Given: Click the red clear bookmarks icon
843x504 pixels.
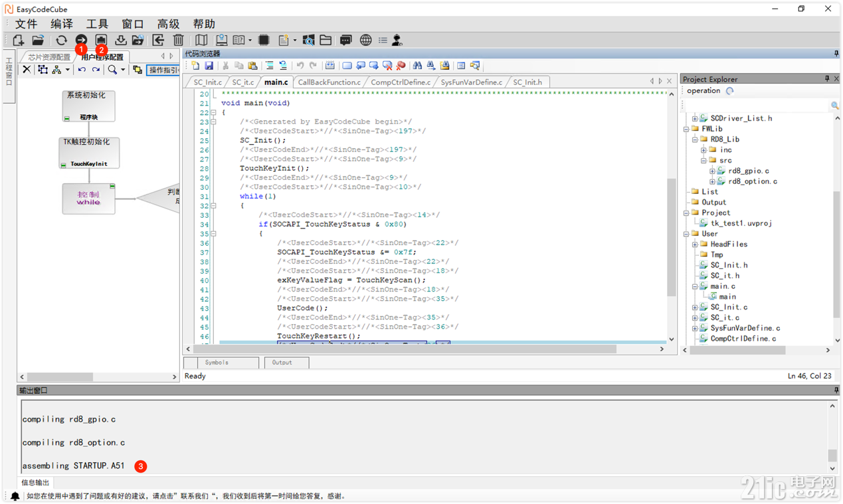Looking at the screenshot, I should (401, 66).
